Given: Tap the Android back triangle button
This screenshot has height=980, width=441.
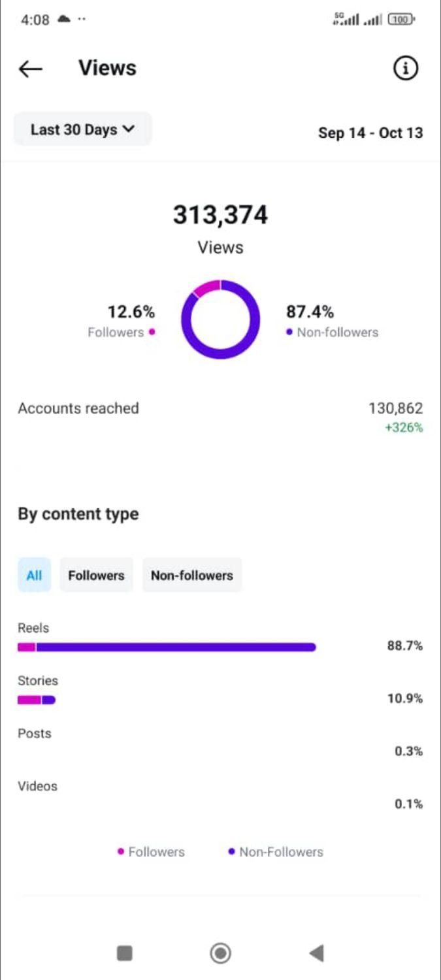Looking at the screenshot, I should click(316, 953).
